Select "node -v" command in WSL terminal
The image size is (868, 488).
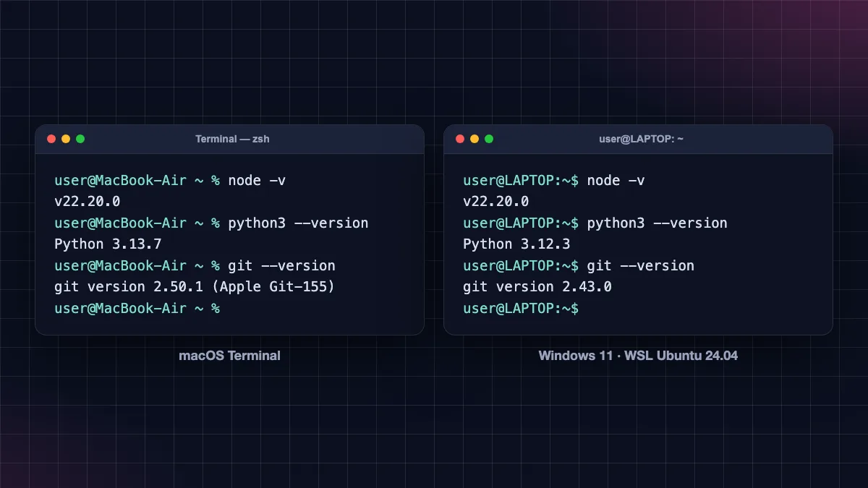[x=616, y=181]
